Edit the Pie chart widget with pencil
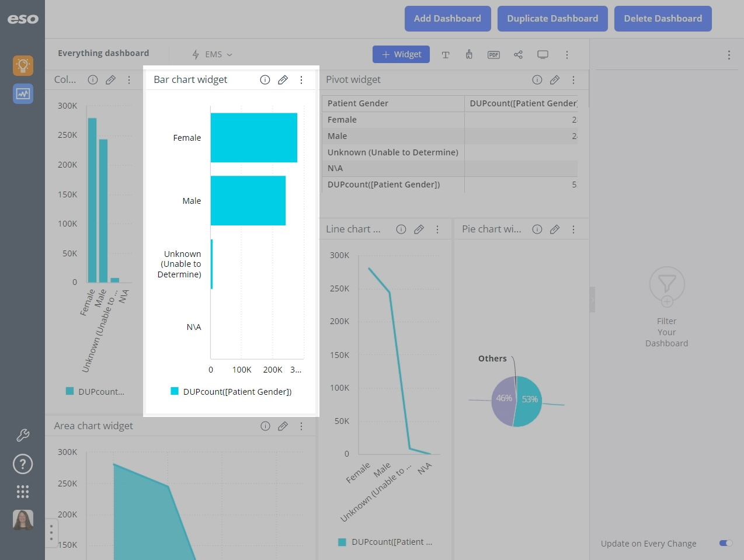The image size is (744, 560). [x=555, y=229]
